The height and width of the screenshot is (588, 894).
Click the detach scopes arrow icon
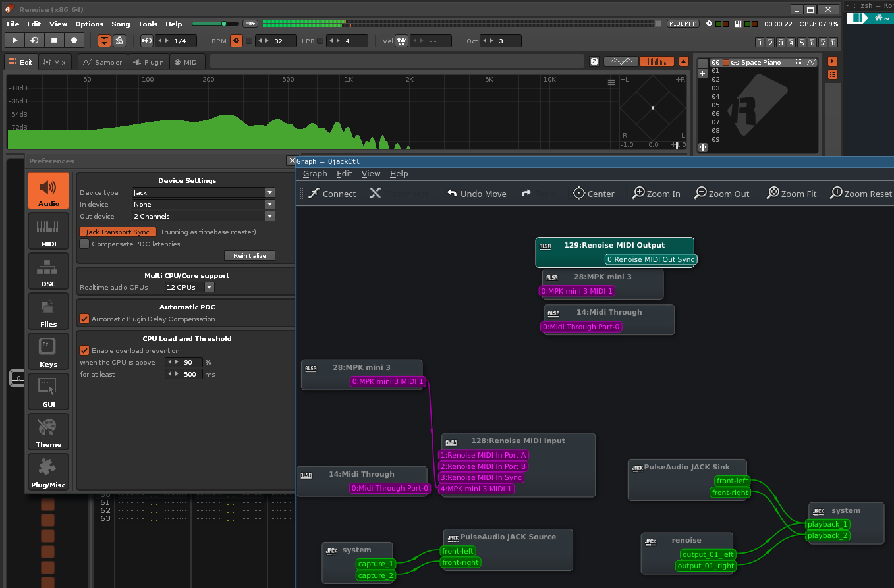pos(594,61)
